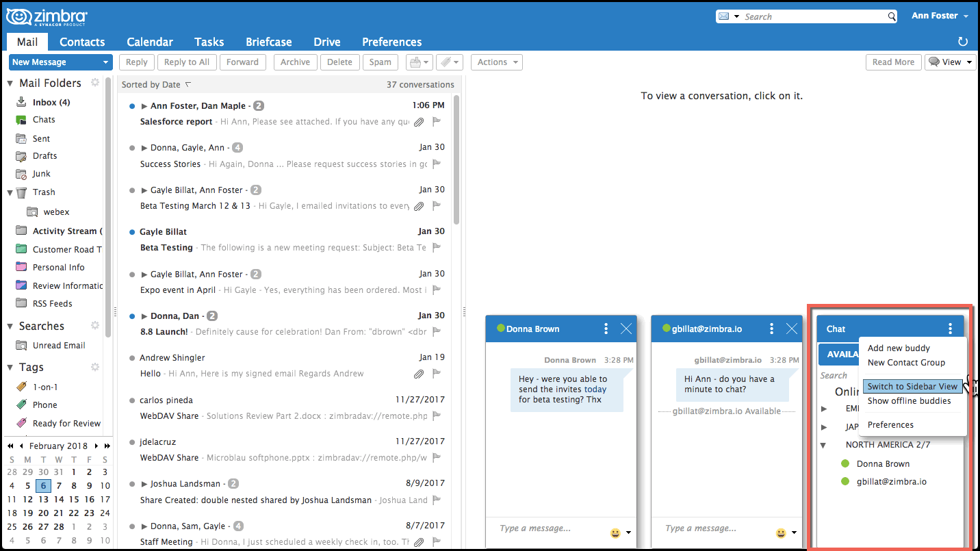Expand the EMI buddy group in the chat panel
980x551 pixels.
coord(825,408)
